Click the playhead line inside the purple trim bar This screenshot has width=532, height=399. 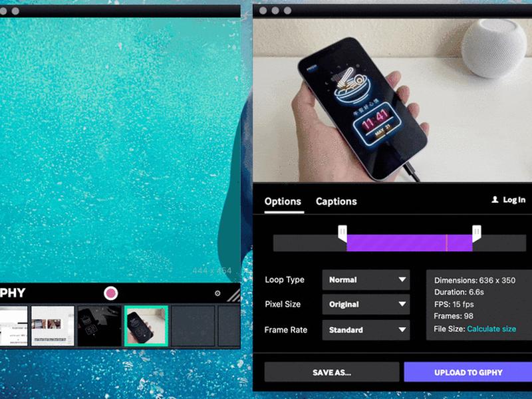click(446, 243)
